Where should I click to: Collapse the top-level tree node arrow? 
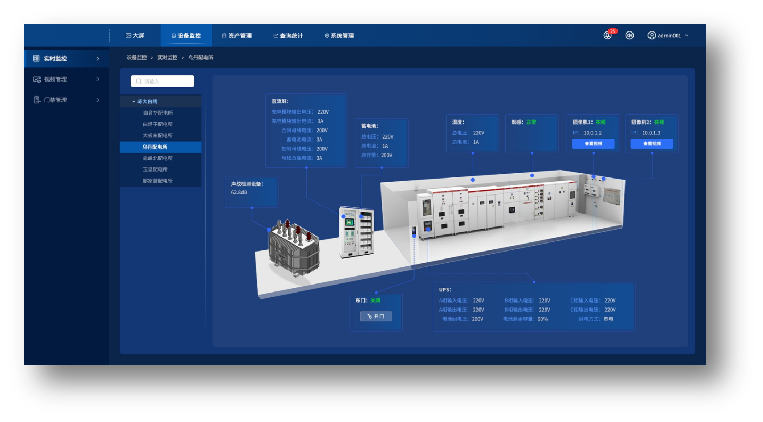[134, 102]
